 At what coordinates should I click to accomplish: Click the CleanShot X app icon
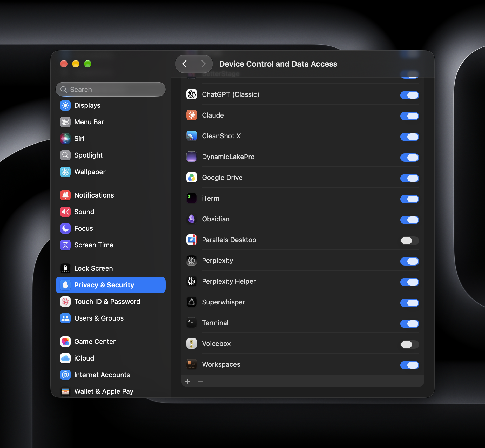[192, 136]
